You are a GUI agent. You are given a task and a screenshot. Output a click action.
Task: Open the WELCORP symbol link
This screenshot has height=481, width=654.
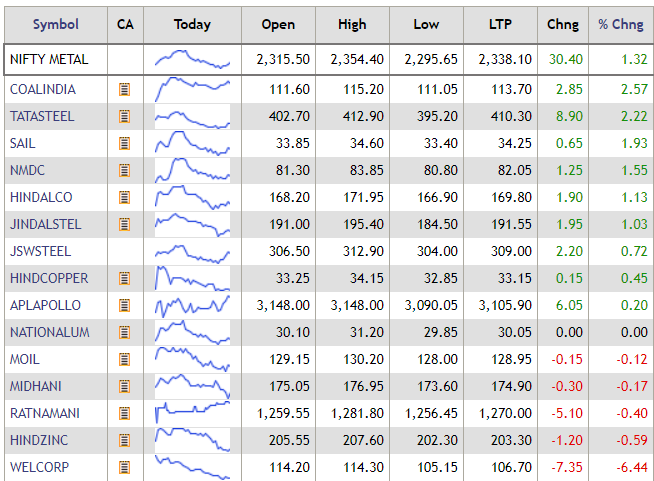[39, 467]
